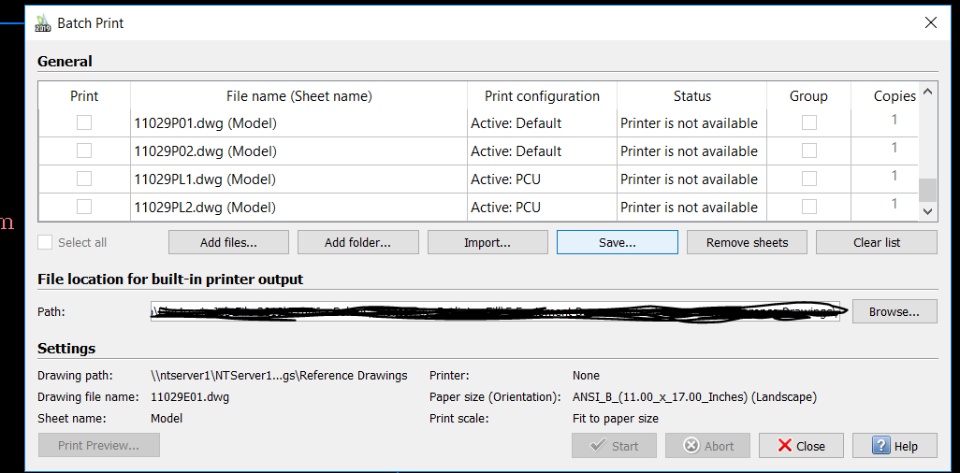Sort by File name column header

click(298, 96)
